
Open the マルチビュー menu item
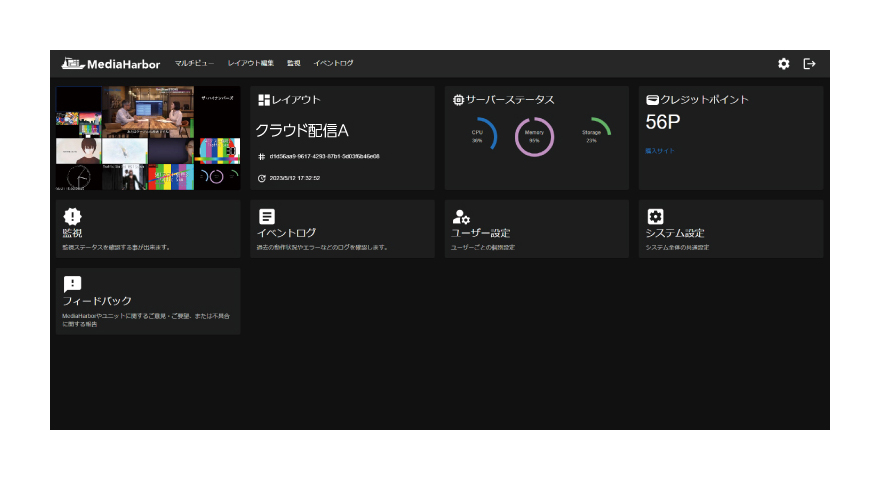click(x=194, y=63)
